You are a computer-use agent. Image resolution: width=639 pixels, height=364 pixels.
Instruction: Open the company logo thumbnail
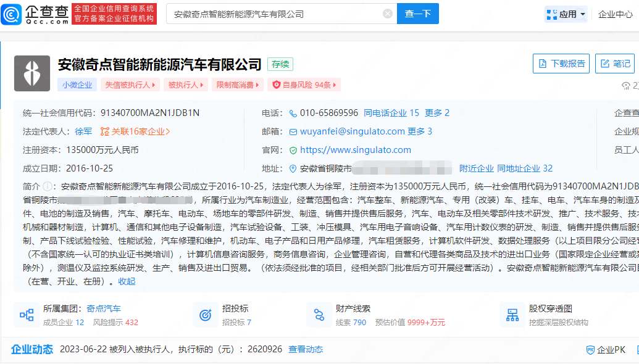[x=31, y=73]
